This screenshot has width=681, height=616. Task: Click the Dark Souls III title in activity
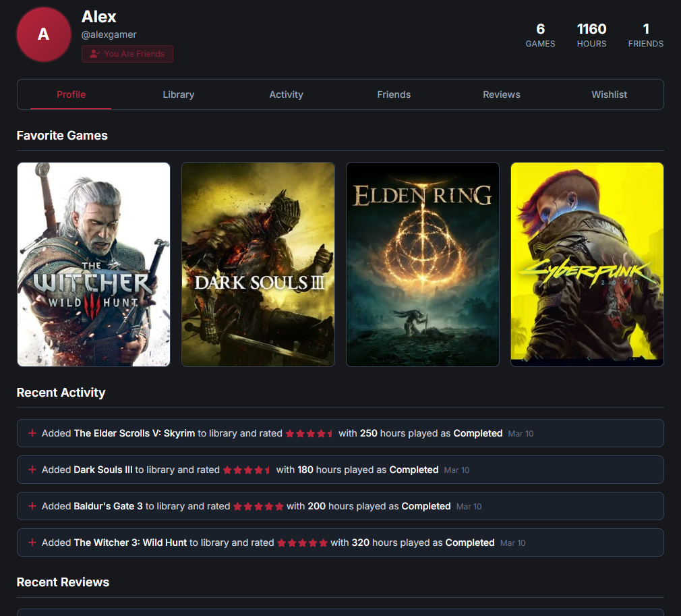point(103,470)
